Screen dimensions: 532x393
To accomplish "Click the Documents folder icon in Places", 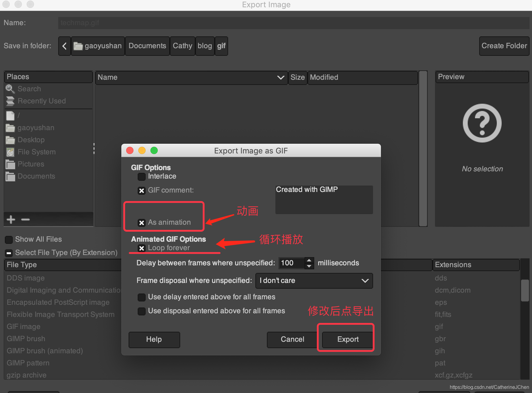I will tap(10, 176).
